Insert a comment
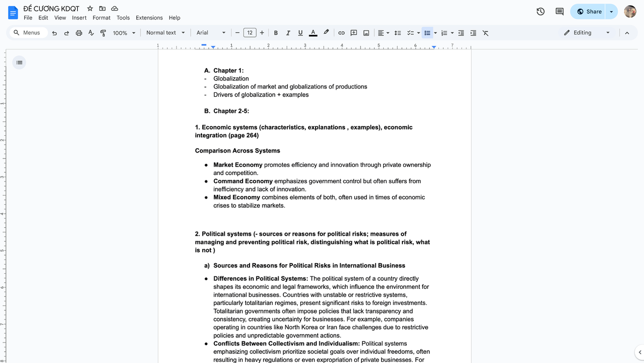Screen dimensions: 644x363 pyautogui.click(x=353, y=32)
